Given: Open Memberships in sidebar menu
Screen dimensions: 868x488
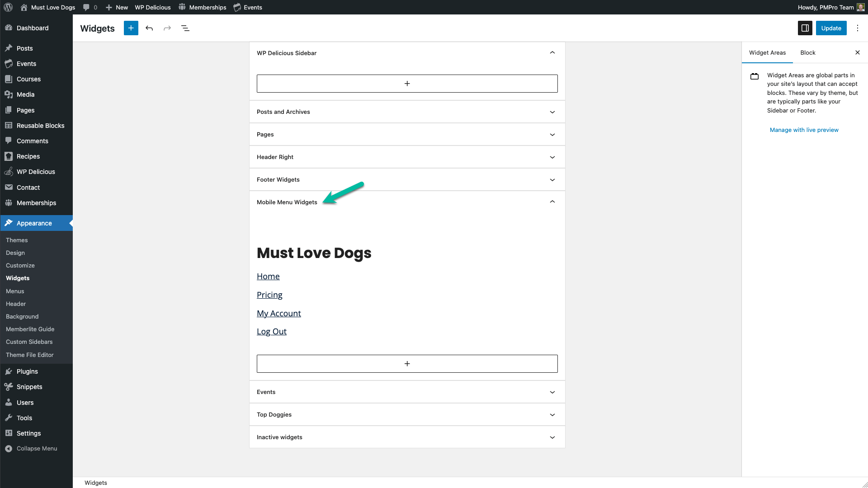Looking at the screenshot, I should 36,203.
